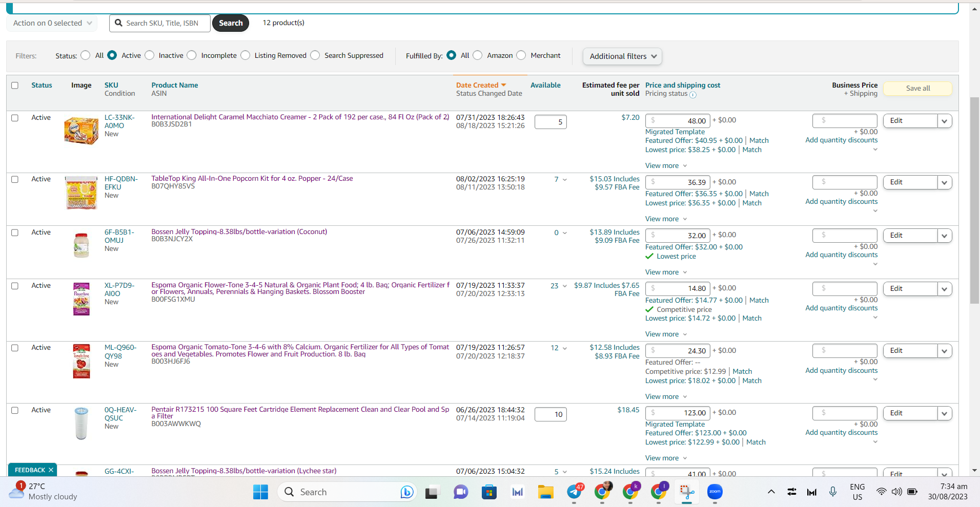Select the Listing Removed status filter
The width and height of the screenshot is (980, 507).
246,55
